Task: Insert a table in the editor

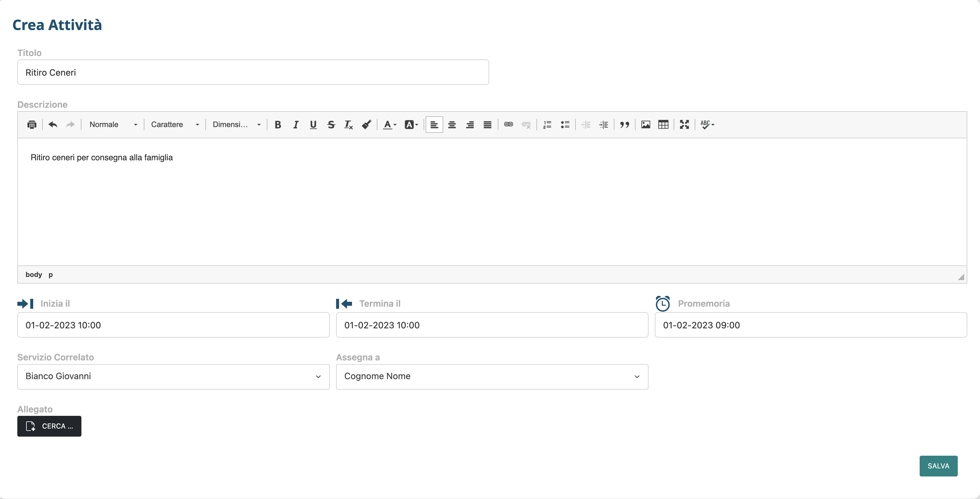Action: pyautogui.click(x=663, y=124)
